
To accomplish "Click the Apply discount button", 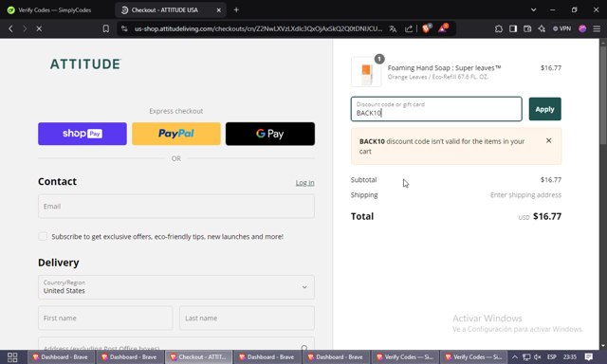I will point(545,109).
